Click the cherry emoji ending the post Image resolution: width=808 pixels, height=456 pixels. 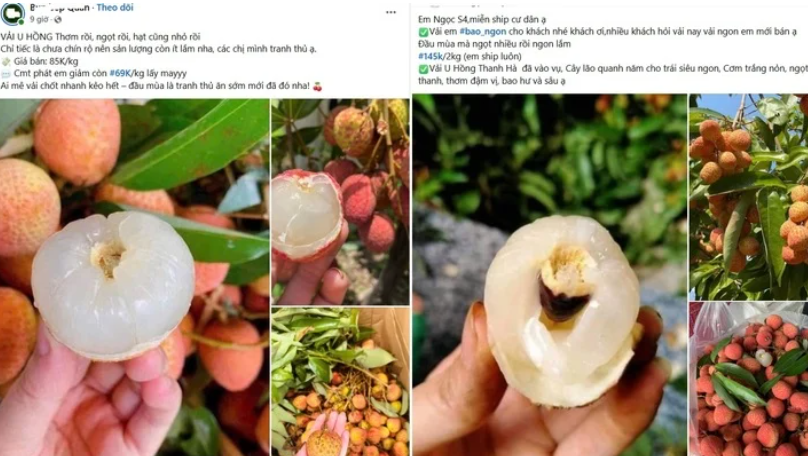pyautogui.click(x=317, y=86)
